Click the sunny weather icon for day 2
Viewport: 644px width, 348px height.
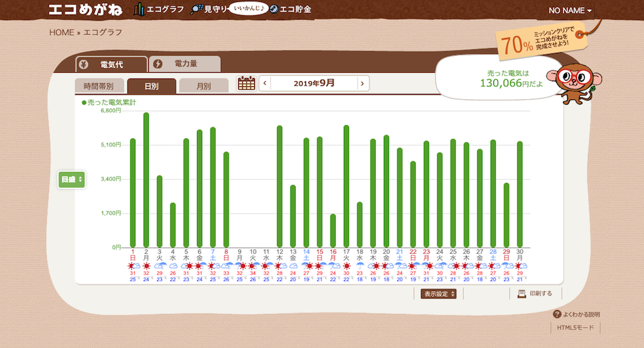(146, 266)
